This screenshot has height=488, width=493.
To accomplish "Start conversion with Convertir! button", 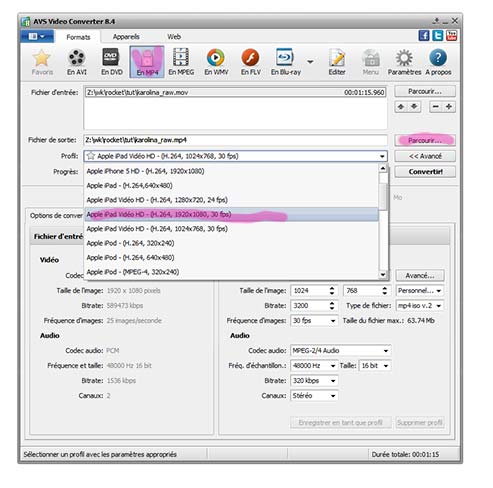I will [x=425, y=172].
